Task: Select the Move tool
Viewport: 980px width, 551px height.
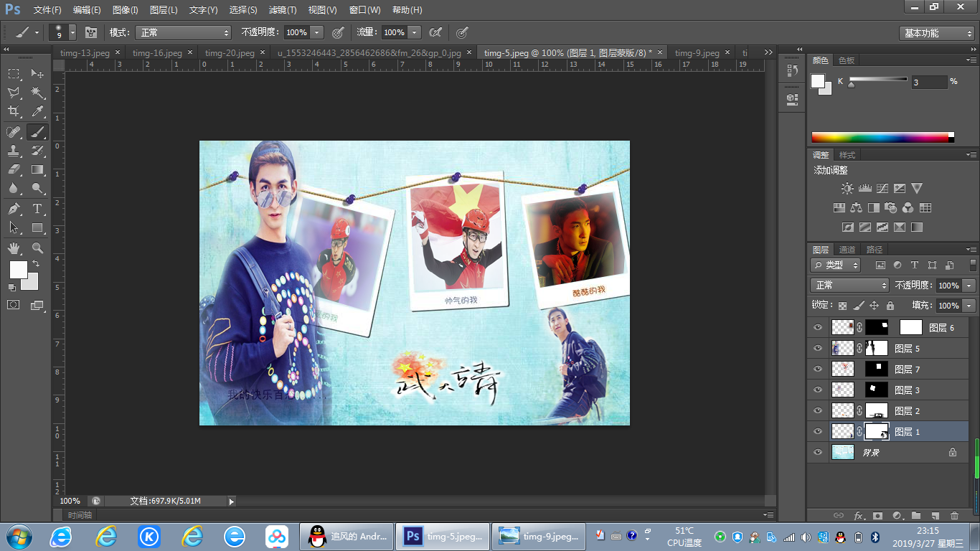Action: click(x=37, y=74)
